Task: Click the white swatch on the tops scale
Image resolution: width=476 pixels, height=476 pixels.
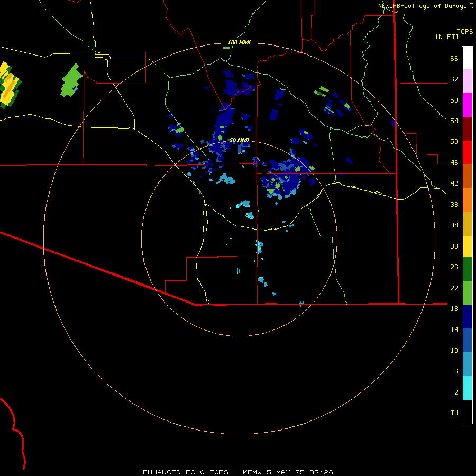Action: (x=467, y=58)
